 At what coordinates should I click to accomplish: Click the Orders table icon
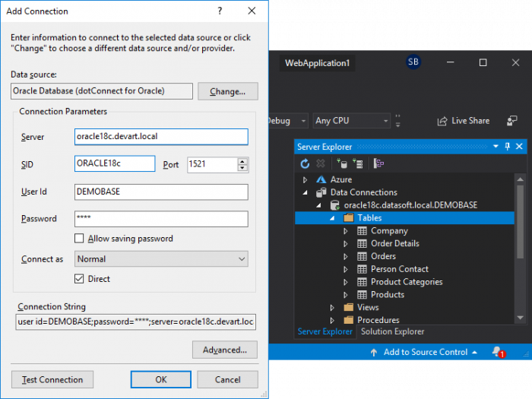[362, 256]
